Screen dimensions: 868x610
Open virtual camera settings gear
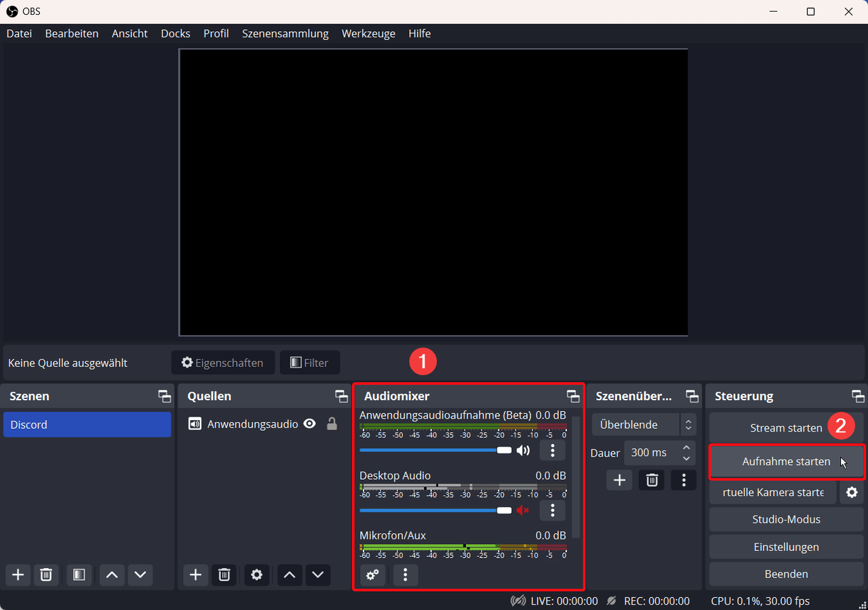tap(852, 492)
